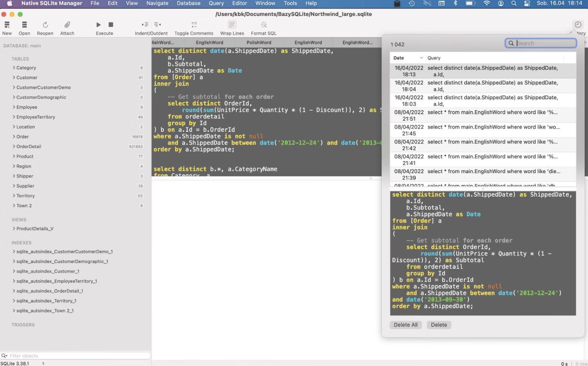Expand the Order table node

14,137
